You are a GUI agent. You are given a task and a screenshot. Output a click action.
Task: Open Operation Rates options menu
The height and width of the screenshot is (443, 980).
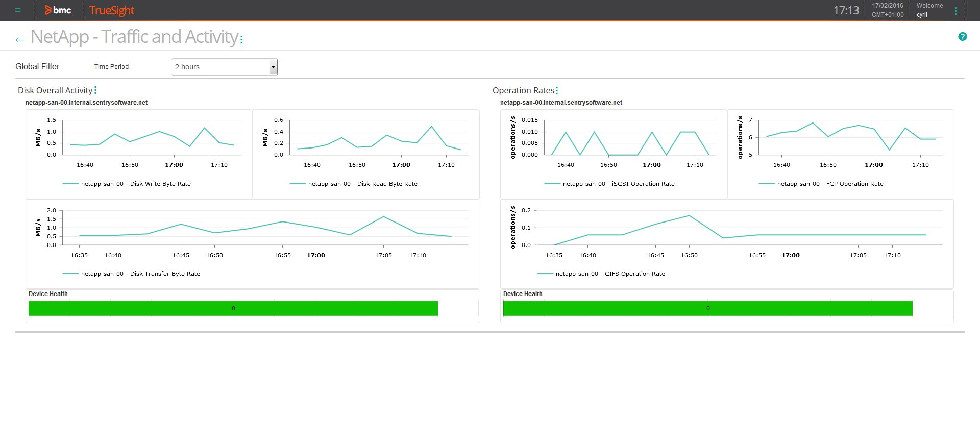557,90
